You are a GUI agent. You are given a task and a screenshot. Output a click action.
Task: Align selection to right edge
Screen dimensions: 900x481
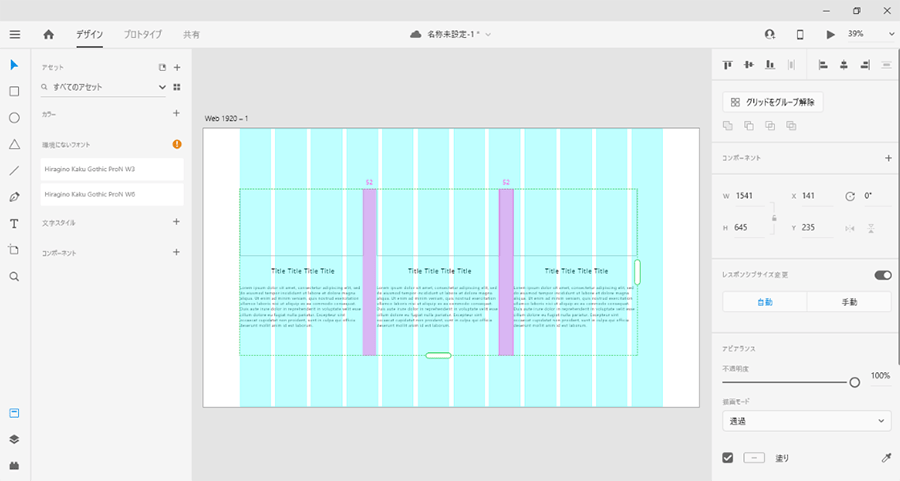click(865, 65)
